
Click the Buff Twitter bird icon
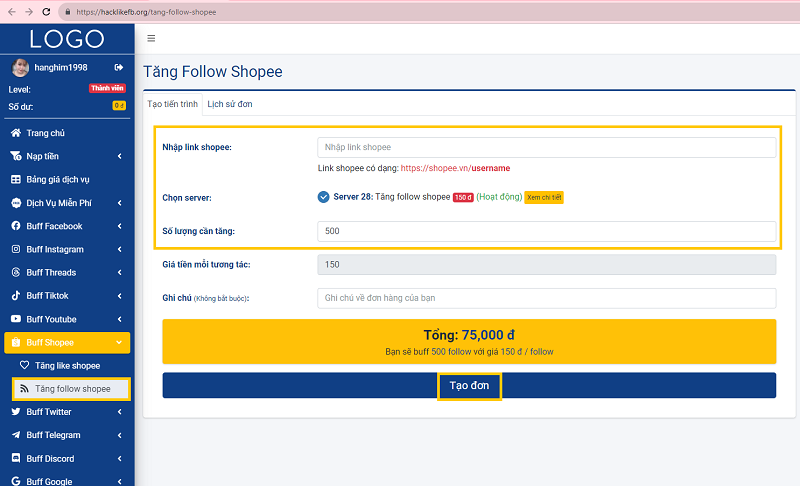16,412
